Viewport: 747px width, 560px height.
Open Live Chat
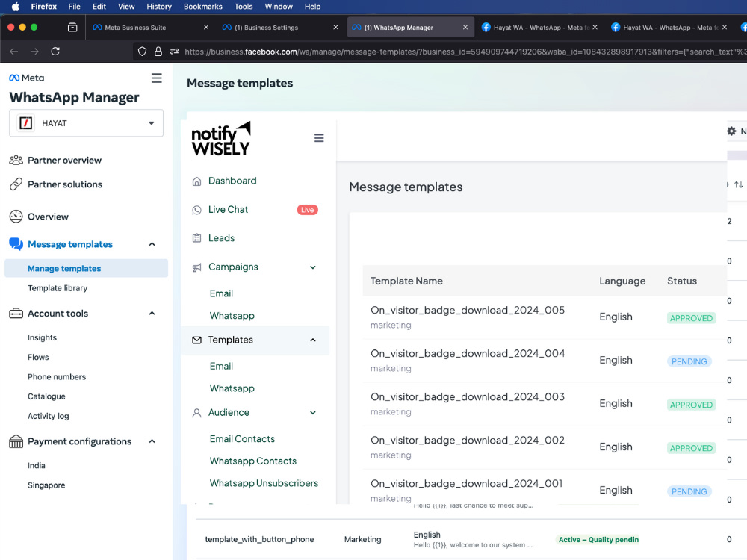(x=228, y=210)
